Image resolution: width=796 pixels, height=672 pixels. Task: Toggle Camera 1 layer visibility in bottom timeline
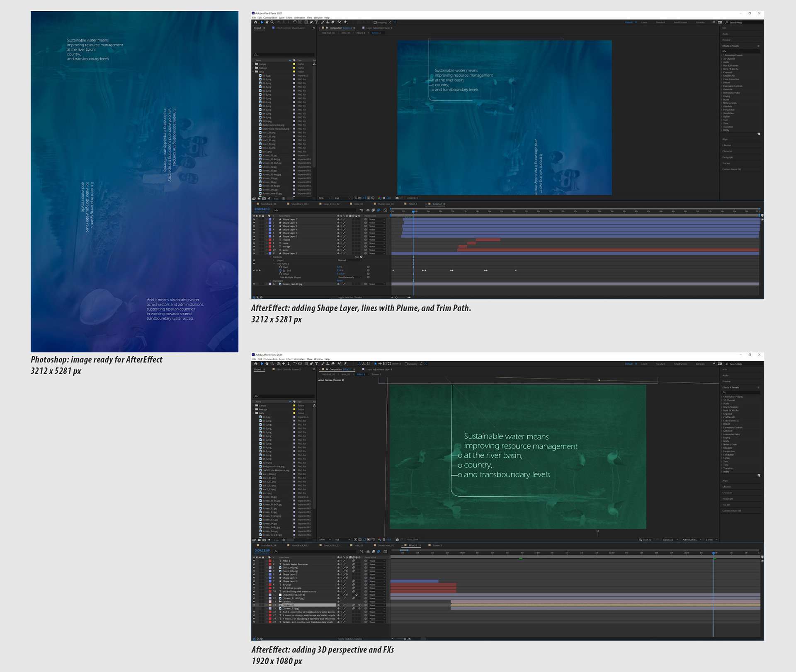click(254, 602)
